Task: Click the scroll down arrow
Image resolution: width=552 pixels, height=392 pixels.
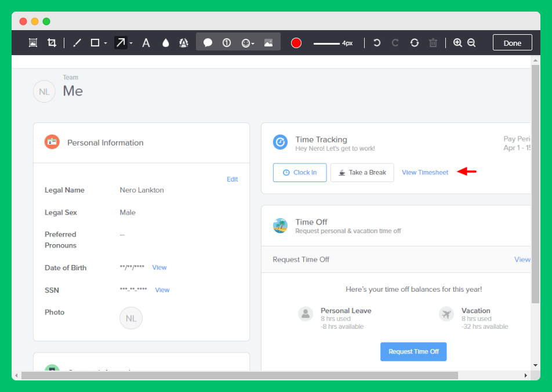Action: coord(535,365)
